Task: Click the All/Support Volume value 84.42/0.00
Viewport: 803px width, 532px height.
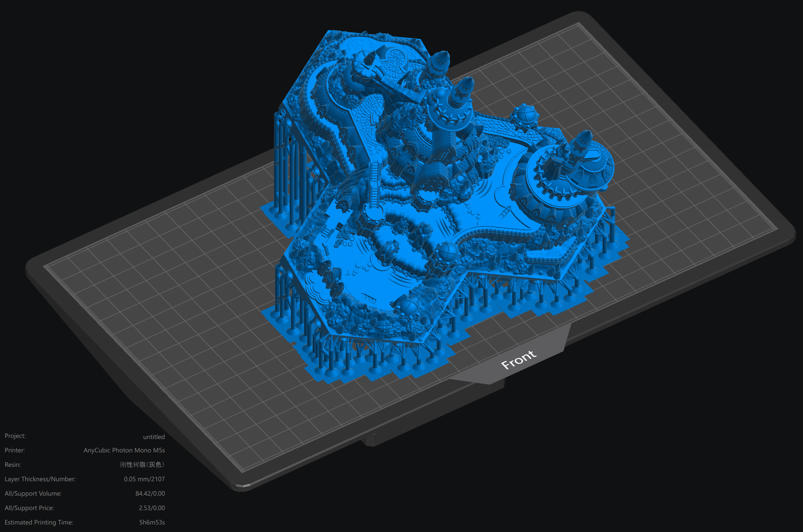Action: (x=150, y=494)
